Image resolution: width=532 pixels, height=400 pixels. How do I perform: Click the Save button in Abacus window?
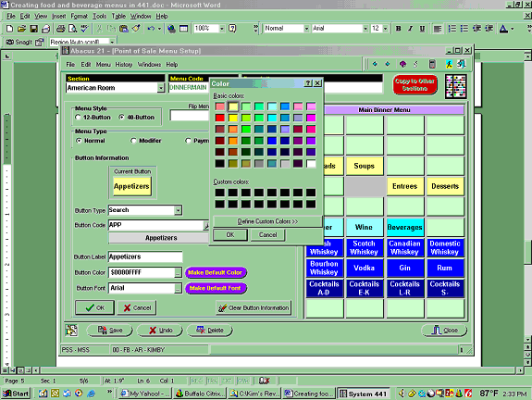109,330
